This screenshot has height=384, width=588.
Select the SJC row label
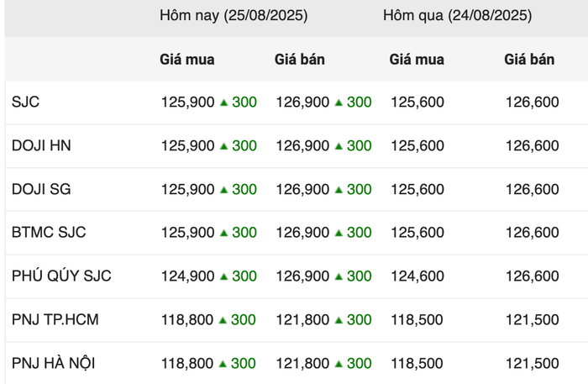tap(25, 102)
